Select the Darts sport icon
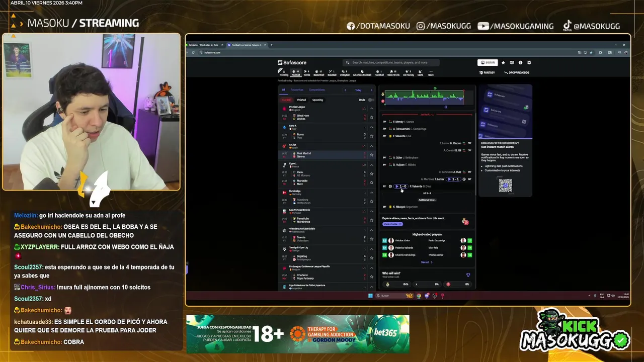 tap(420, 73)
